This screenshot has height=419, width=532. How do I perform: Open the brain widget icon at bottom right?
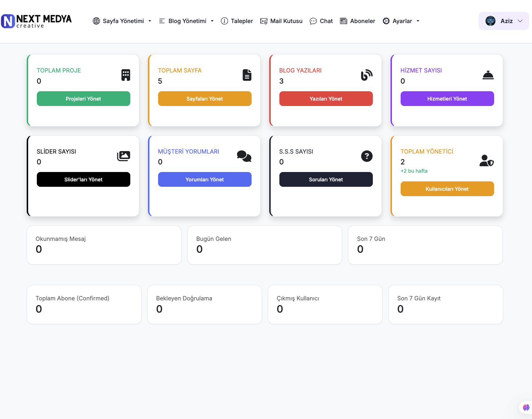pyautogui.click(x=526, y=407)
